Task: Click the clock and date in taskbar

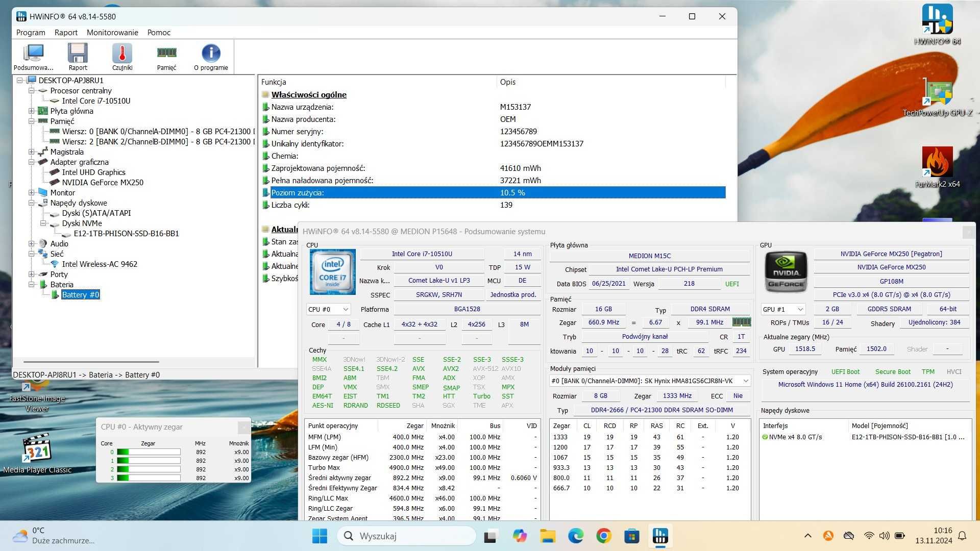Action: coord(934,536)
